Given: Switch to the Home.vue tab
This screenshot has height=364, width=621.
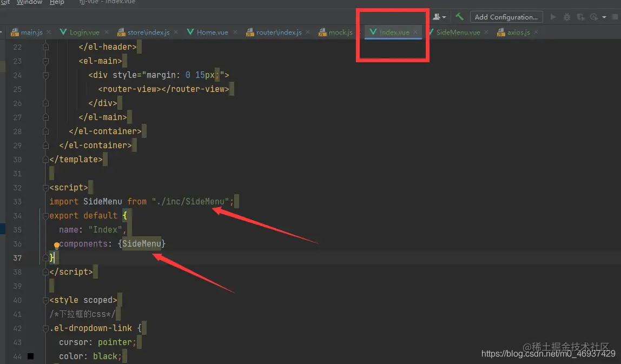Looking at the screenshot, I should click(212, 32).
